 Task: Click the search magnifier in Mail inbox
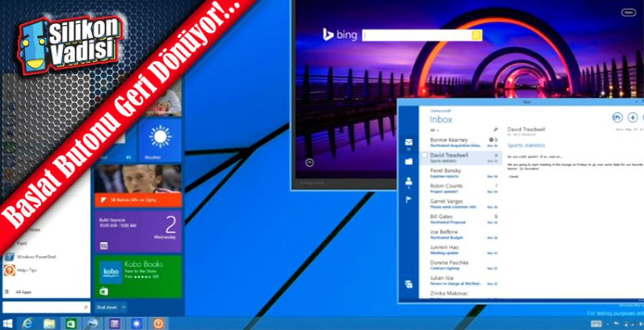tap(495, 130)
